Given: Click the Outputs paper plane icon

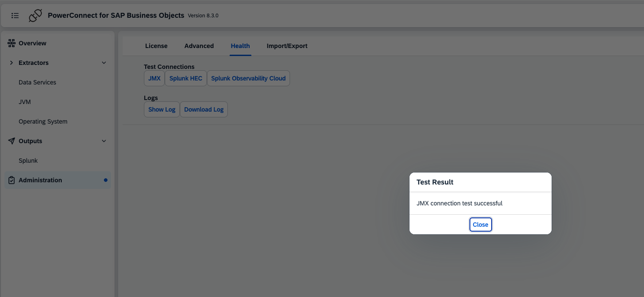Looking at the screenshot, I should coord(12,141).
